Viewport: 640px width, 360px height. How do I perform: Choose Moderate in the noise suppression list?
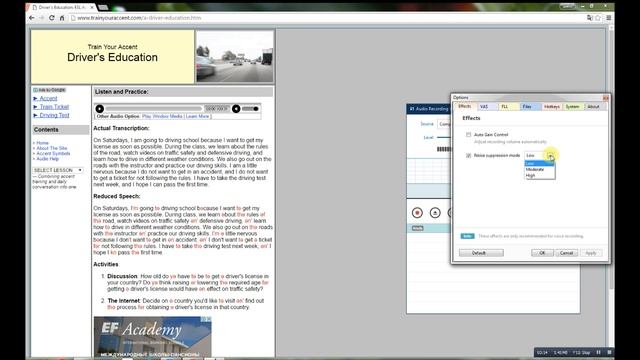[x=540, y=169]
